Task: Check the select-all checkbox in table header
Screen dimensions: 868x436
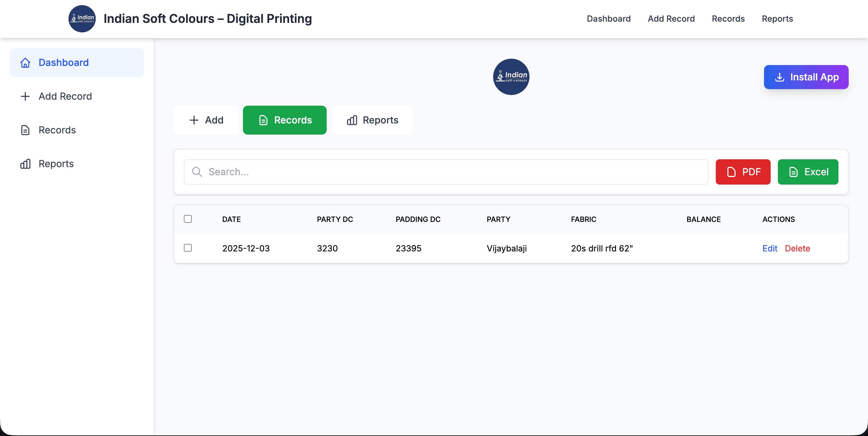Action: (188, 219)
